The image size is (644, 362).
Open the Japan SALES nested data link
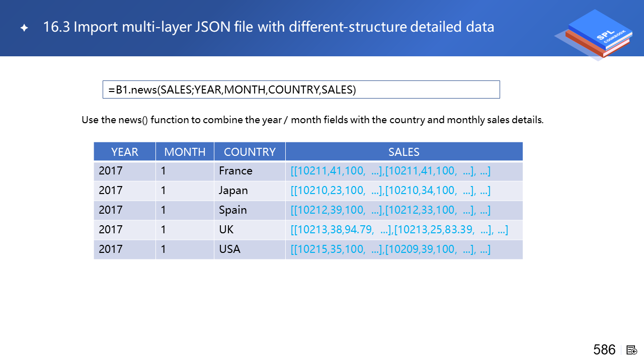click(390, 191)
